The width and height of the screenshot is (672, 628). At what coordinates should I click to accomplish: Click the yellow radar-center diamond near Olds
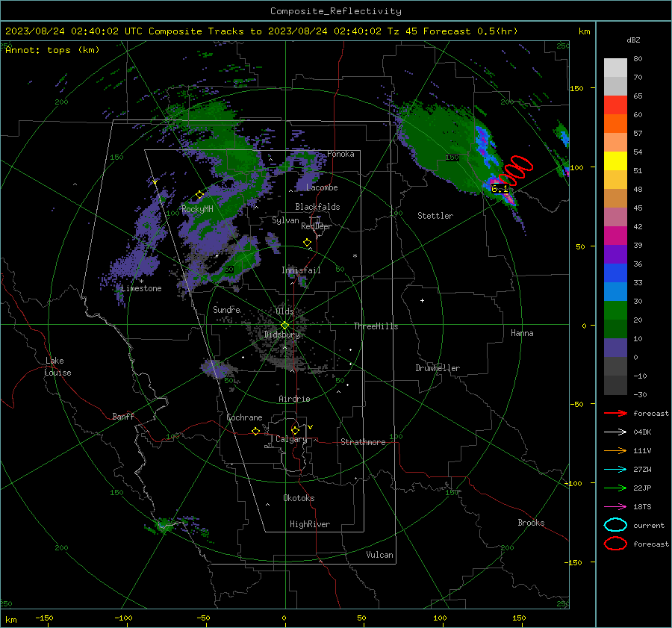click(x=285, y=326)
